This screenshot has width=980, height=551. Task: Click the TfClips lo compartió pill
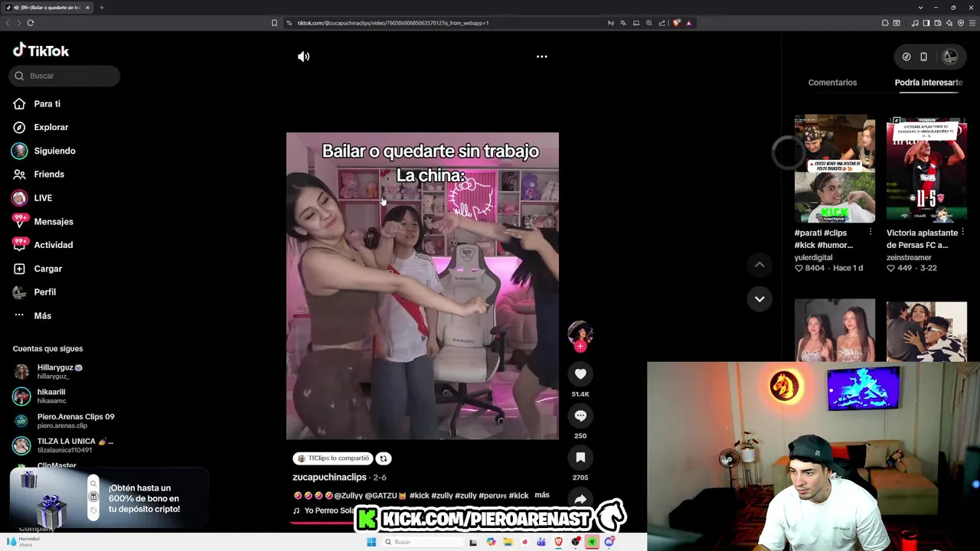coord(333,458)
